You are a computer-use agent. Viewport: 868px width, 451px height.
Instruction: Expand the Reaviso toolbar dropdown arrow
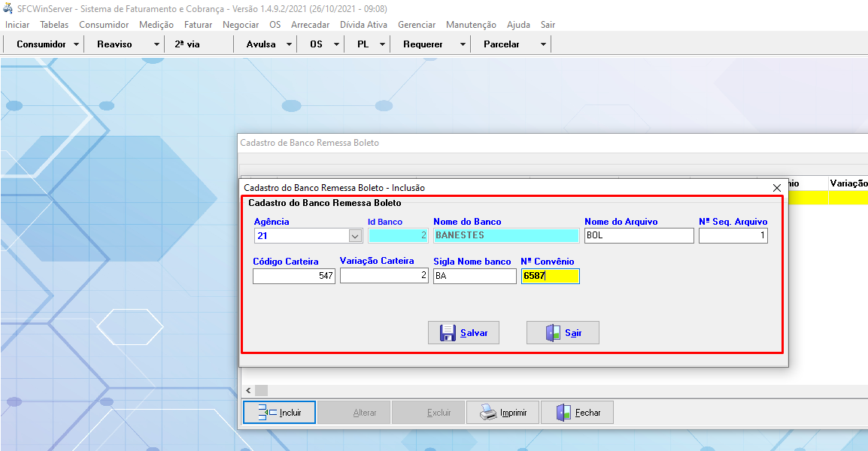(156, 44)
